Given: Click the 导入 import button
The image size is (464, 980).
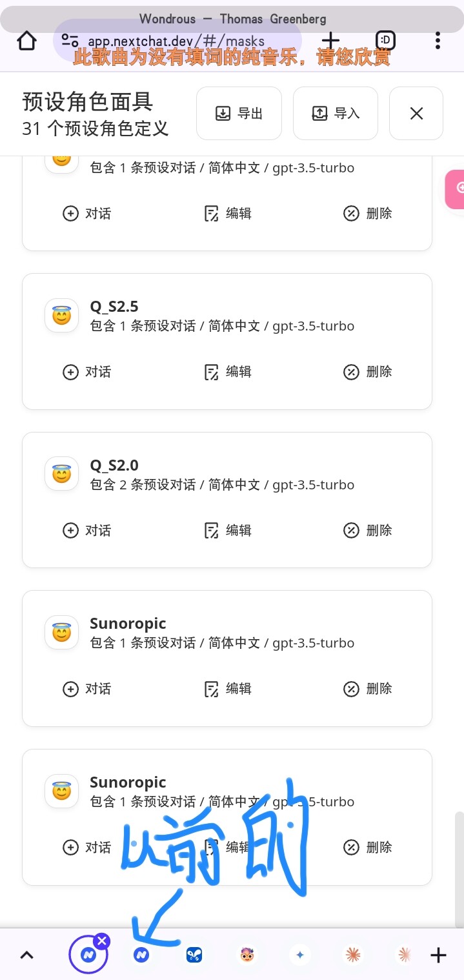Looking at the screenshot, I should 336,113.
